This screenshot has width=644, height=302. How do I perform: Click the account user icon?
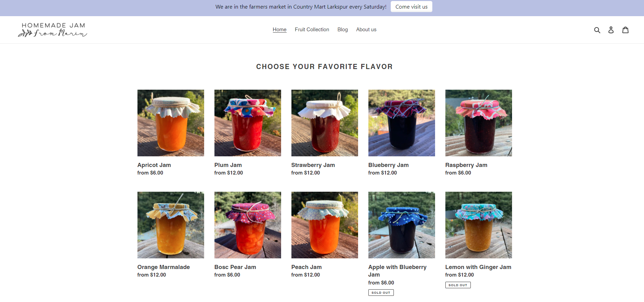point(611,30)
